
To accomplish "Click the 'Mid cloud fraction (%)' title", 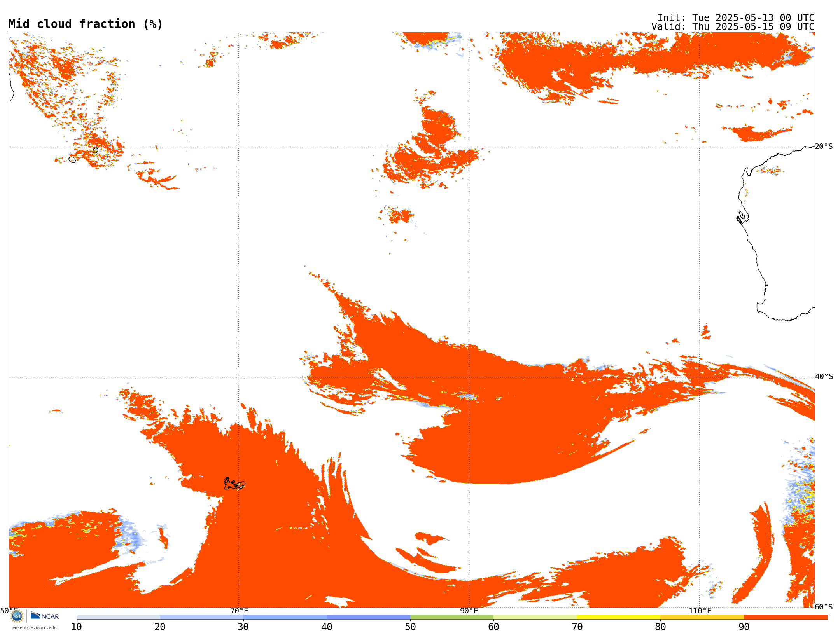I will 86,24.
